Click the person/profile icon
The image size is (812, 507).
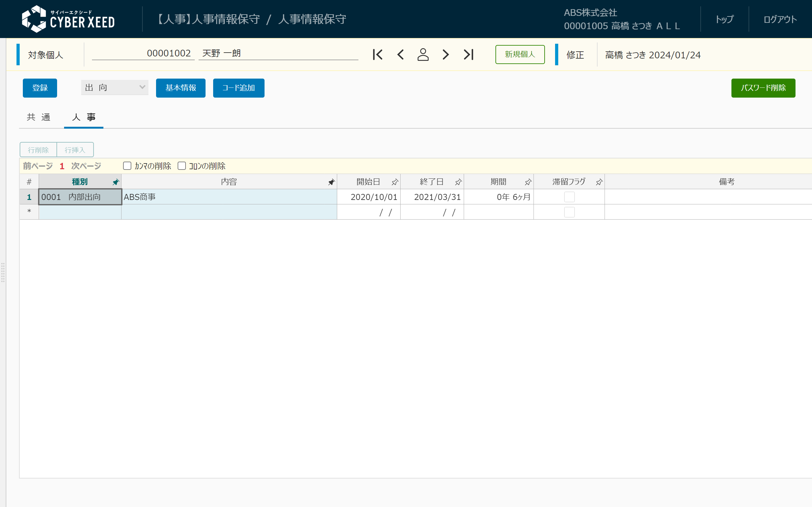tap(423, 54)
